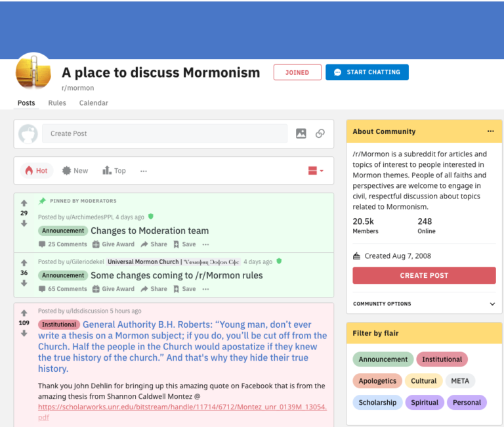
Task: Open the three-dot menu in About Community
Action: pos(490,131)
